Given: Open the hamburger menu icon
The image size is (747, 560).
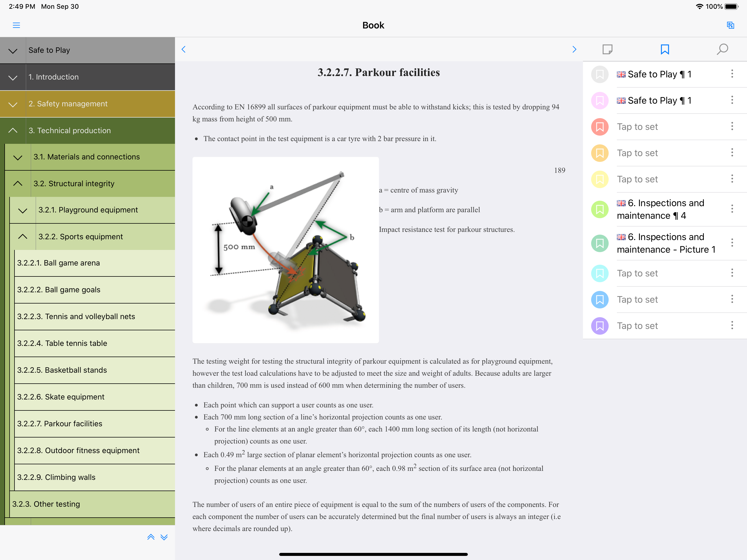Looking at the screenshot, I should pyautogui.click(x=16, y=25).
